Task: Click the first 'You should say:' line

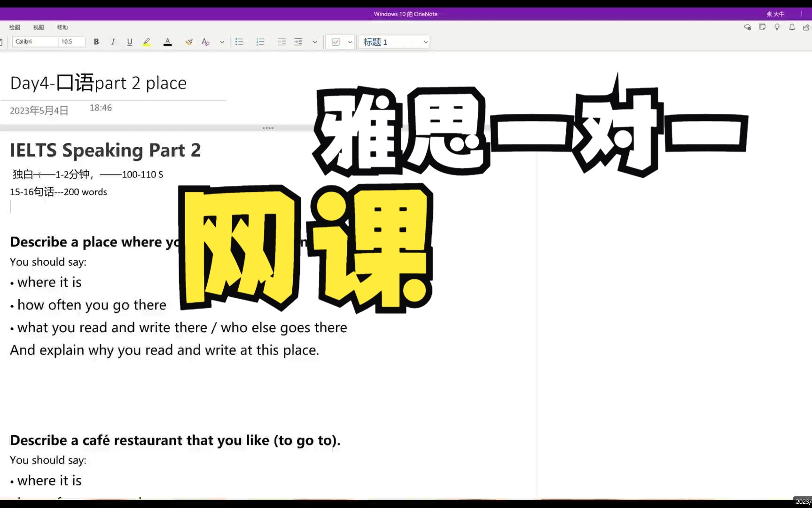Action: (48, 262)
